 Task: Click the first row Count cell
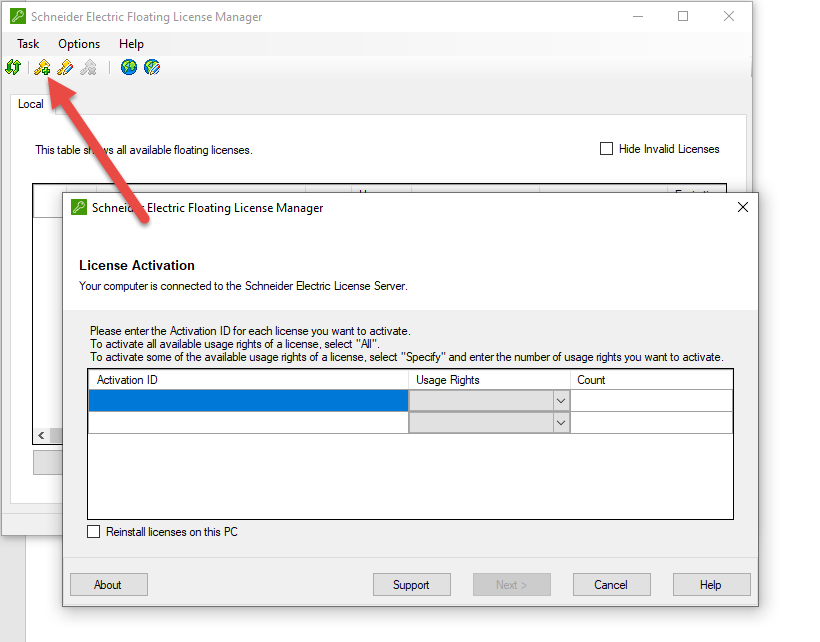point(651,401)
